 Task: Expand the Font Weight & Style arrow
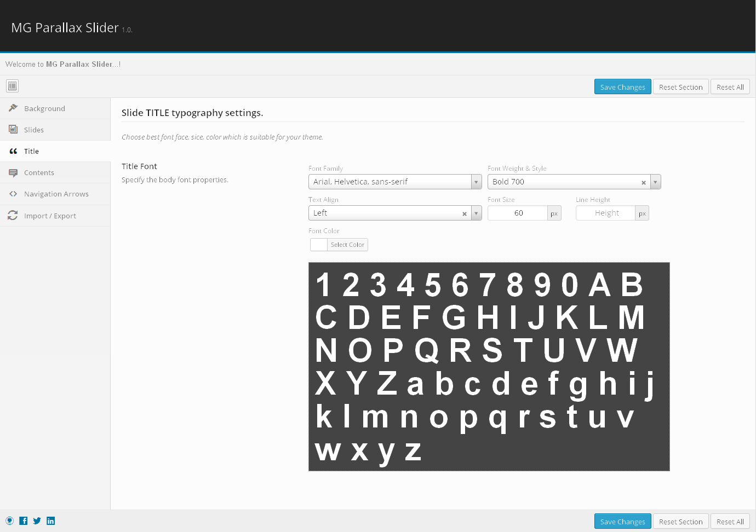click(655, 182)
